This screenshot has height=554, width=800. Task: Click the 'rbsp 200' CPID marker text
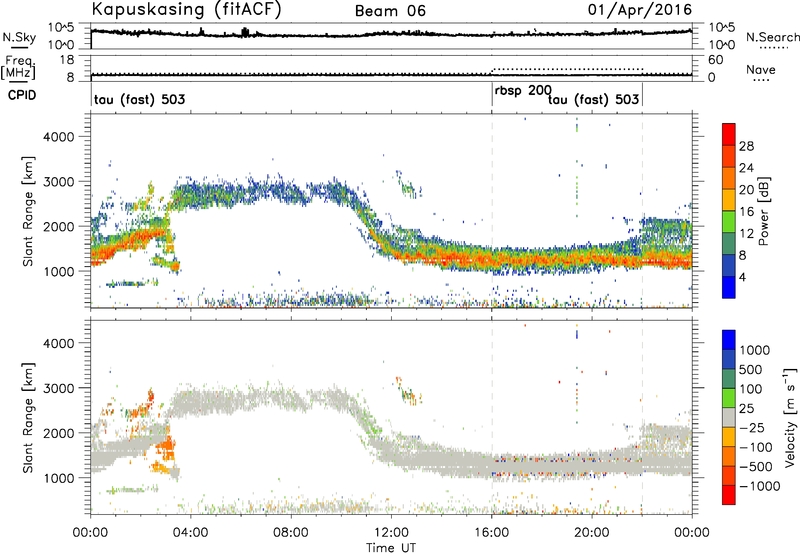click(523, 91)
